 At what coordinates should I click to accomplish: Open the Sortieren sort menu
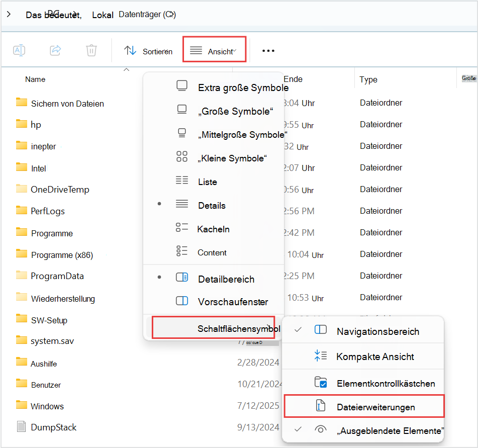point(148,51)
